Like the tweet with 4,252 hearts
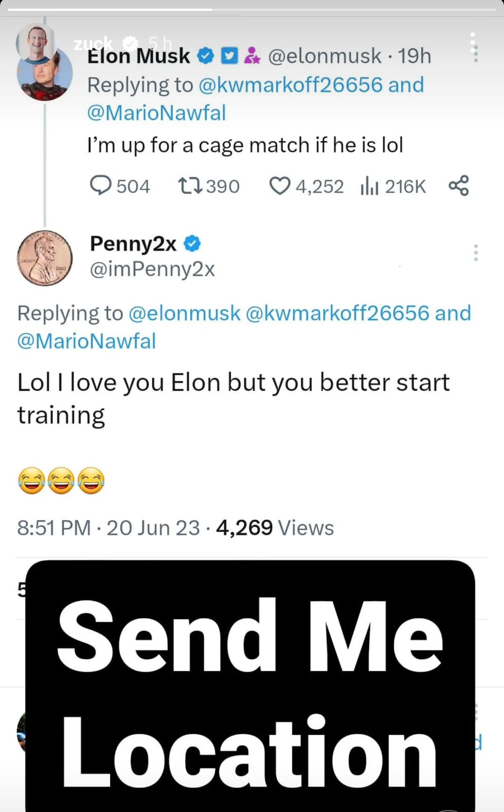The width and height of the screenshot is (504, 812). point(279,186)
